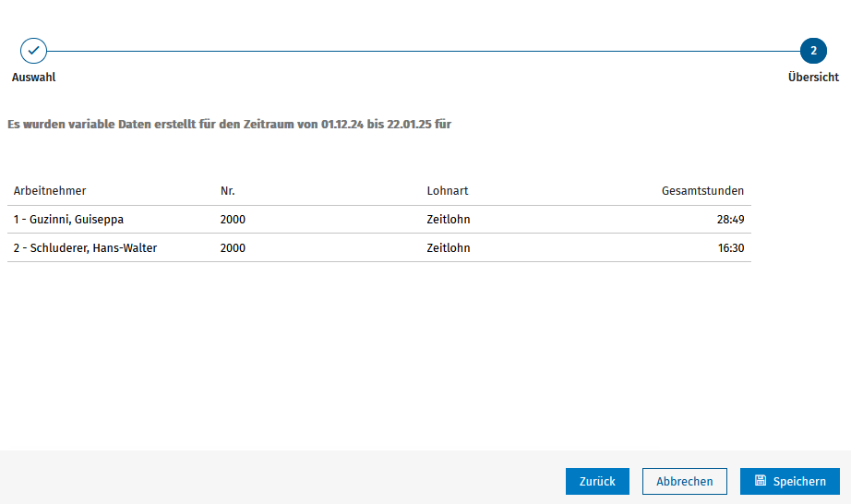Click the total hours value 16:30
851x504 pixels.
point(730,248)
